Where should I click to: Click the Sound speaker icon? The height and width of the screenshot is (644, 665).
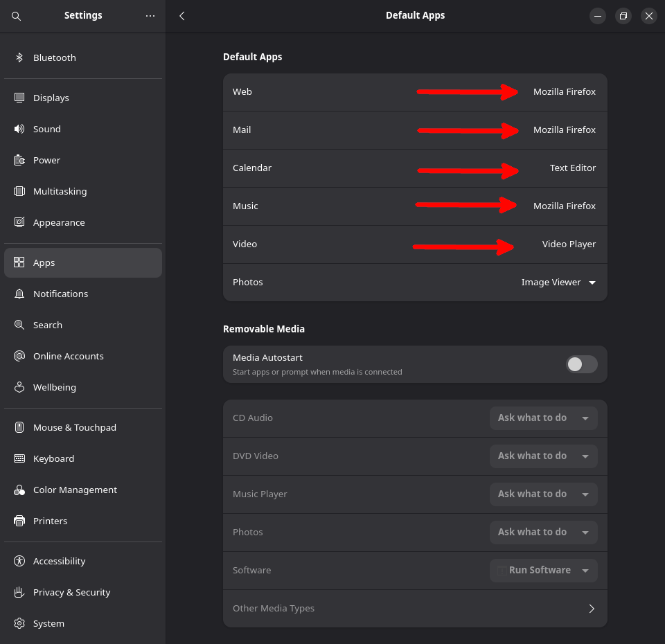[19, 129]
